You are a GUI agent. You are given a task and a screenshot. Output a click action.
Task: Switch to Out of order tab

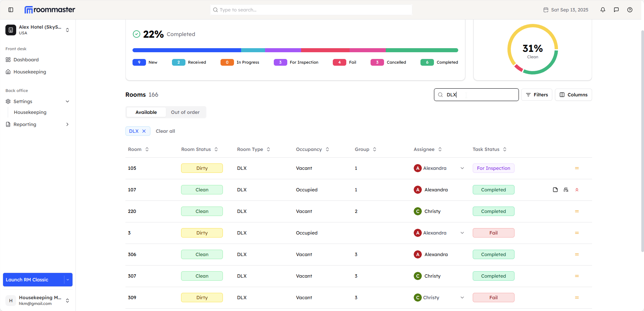coord(185,112)
